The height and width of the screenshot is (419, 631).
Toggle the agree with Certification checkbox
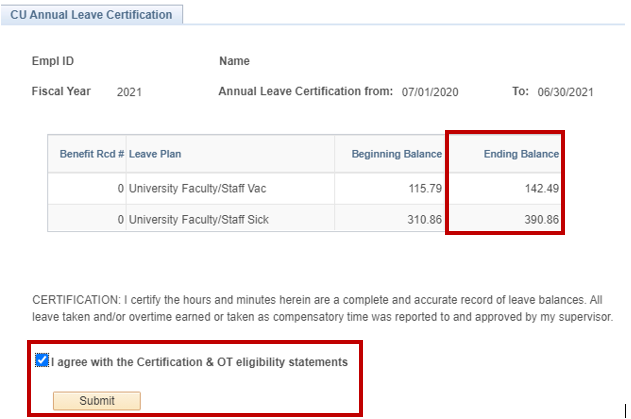[x=41, y=360]
